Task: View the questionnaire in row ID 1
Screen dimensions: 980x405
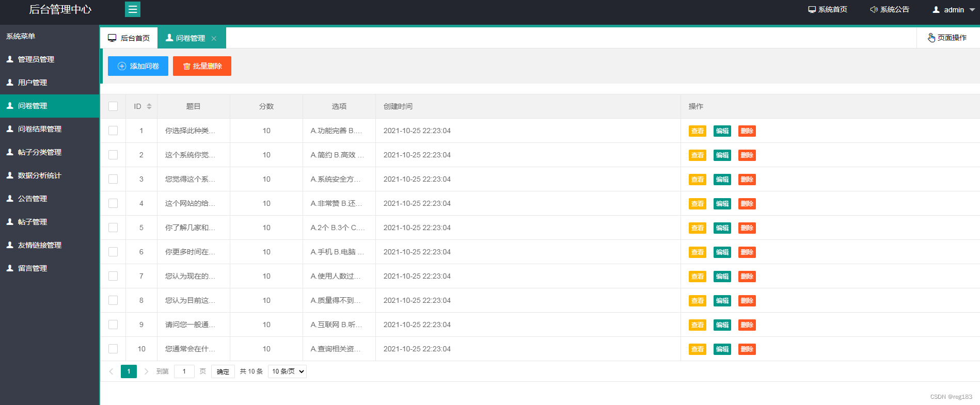Action: coord(697,131)
